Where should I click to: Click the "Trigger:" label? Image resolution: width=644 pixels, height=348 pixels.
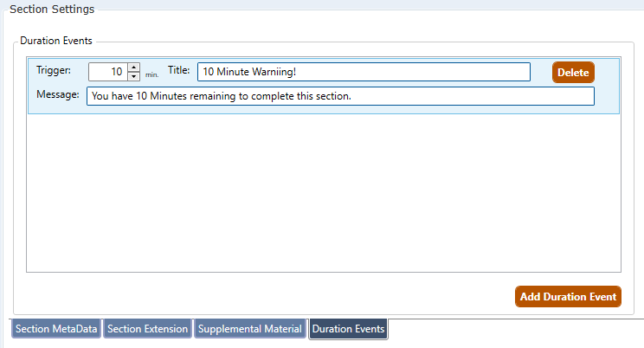[54, 70]
